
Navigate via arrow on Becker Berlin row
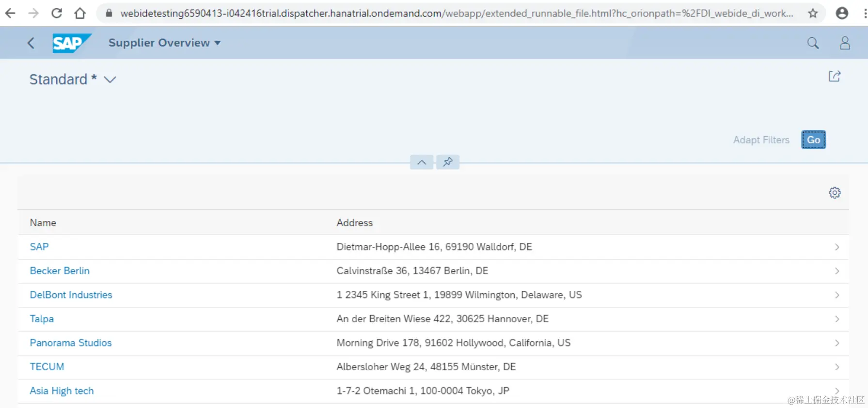click(837, 271)
